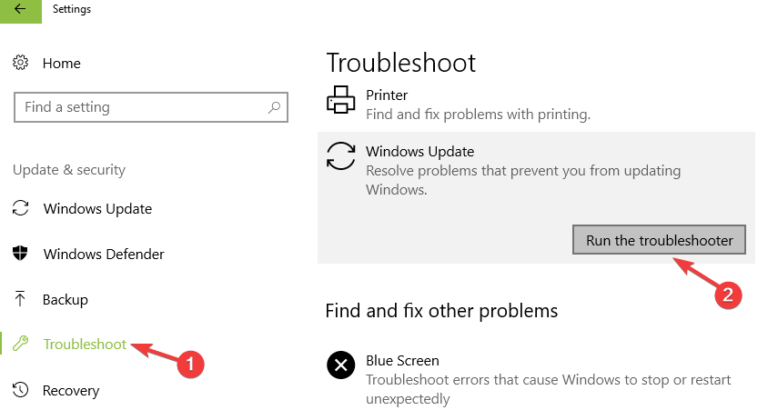Select Windows Update in the sidebar
This screenshot has width=768, height=410.
tap(97, 209)
